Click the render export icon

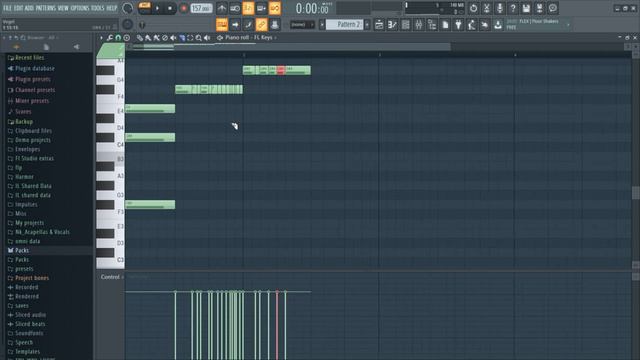pos(540,8)
